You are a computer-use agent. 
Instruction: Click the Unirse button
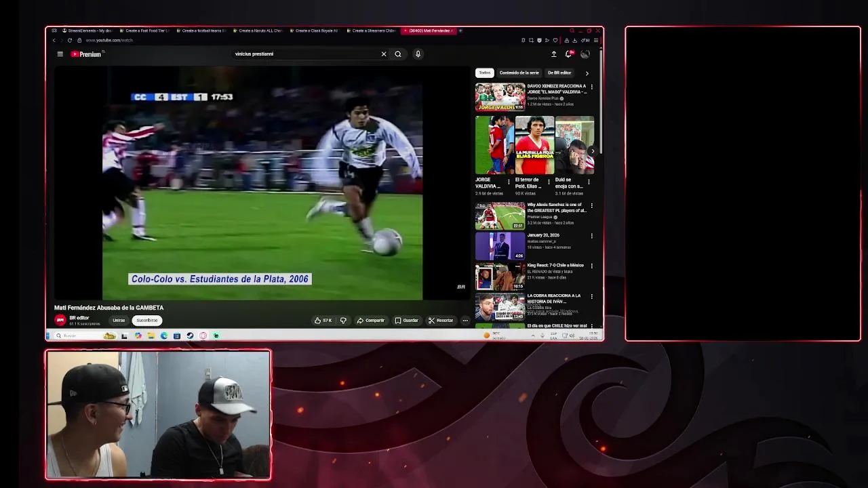[119, 320]
